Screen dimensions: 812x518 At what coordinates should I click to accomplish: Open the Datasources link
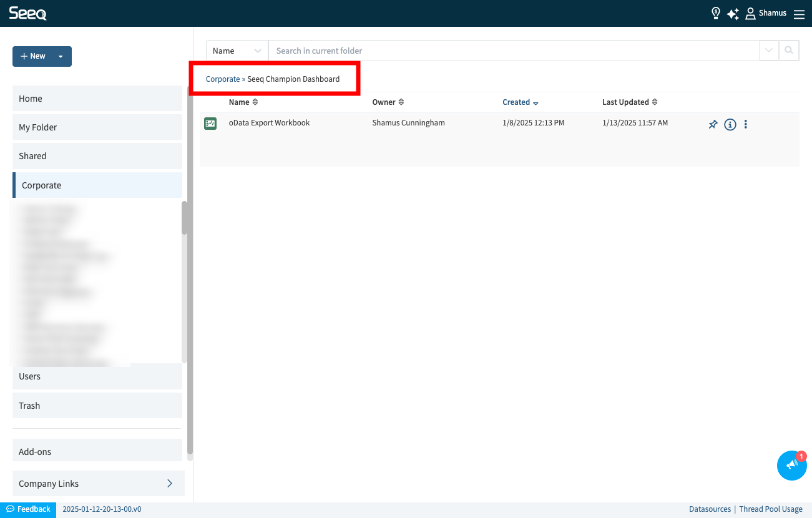click(x=710, y=509)
